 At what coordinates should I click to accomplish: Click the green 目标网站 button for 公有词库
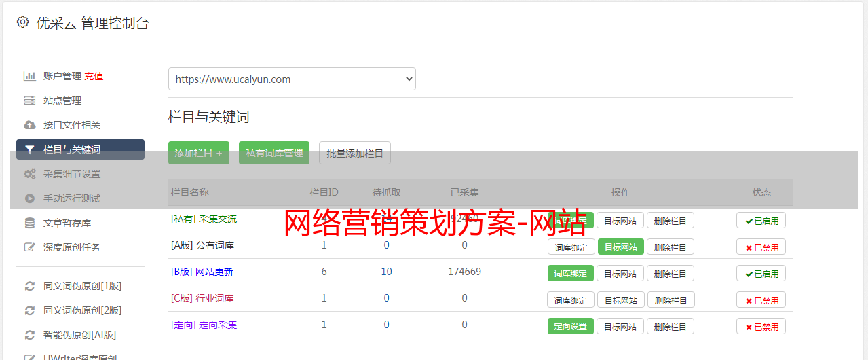[x=620, y=247]
